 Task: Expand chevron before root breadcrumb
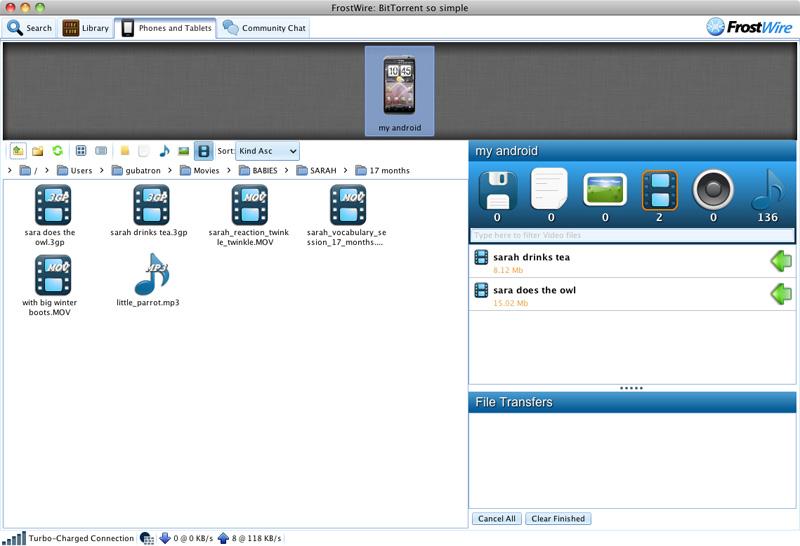coord(10,170)
